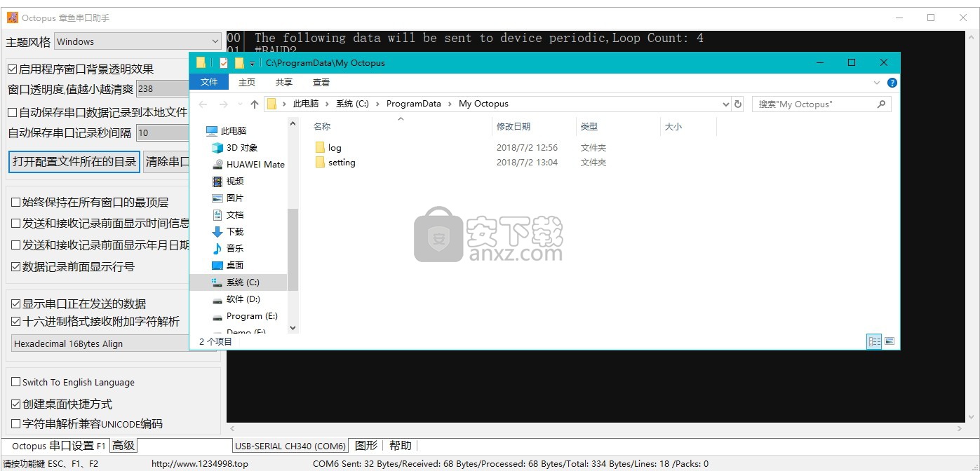The width and height of the screenshot is (980, 471).
Task: Click the Videos film icon in sidebar
Action: 217,182
